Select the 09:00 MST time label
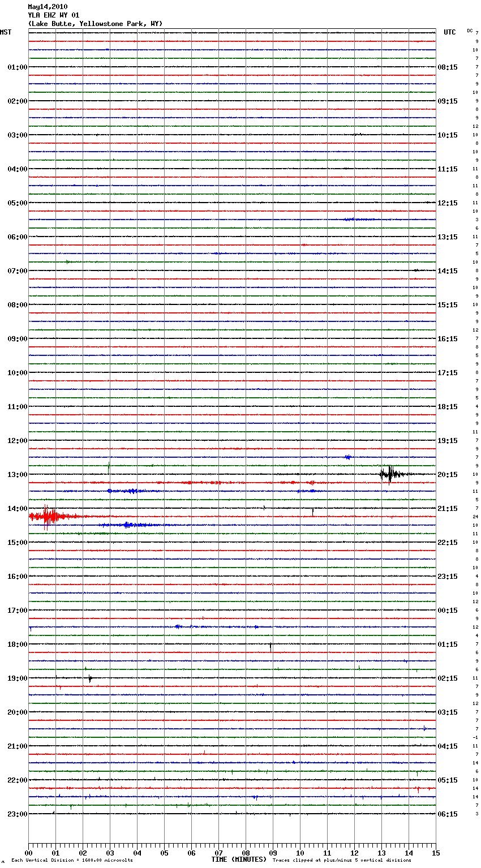Image resolution: width=481 pixels, height=868 pixels. click(18, 339)
